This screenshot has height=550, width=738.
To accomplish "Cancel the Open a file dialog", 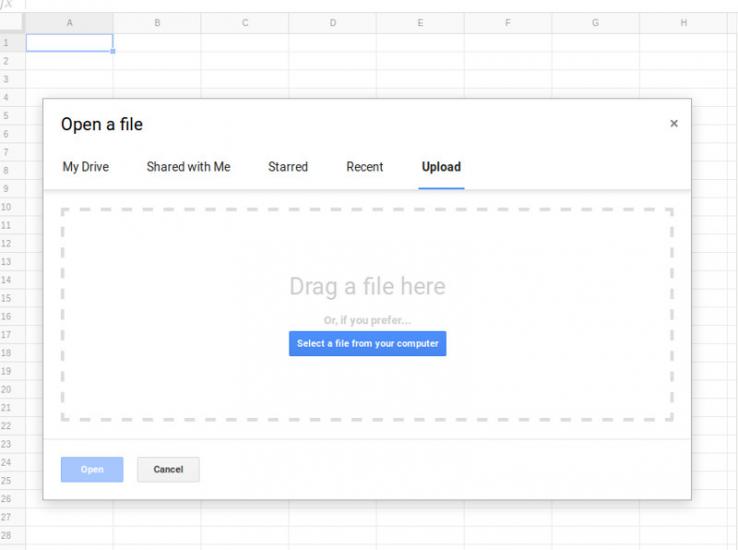I will click(168, 470).
